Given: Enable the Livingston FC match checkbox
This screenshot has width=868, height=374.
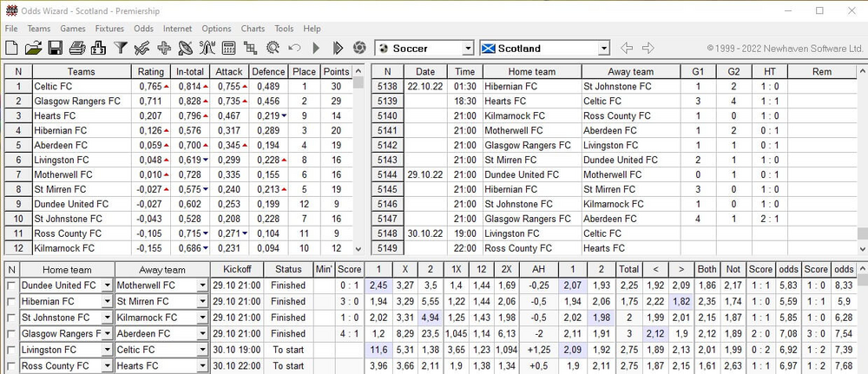Looking at the screenshot, I should pos(11,350).
